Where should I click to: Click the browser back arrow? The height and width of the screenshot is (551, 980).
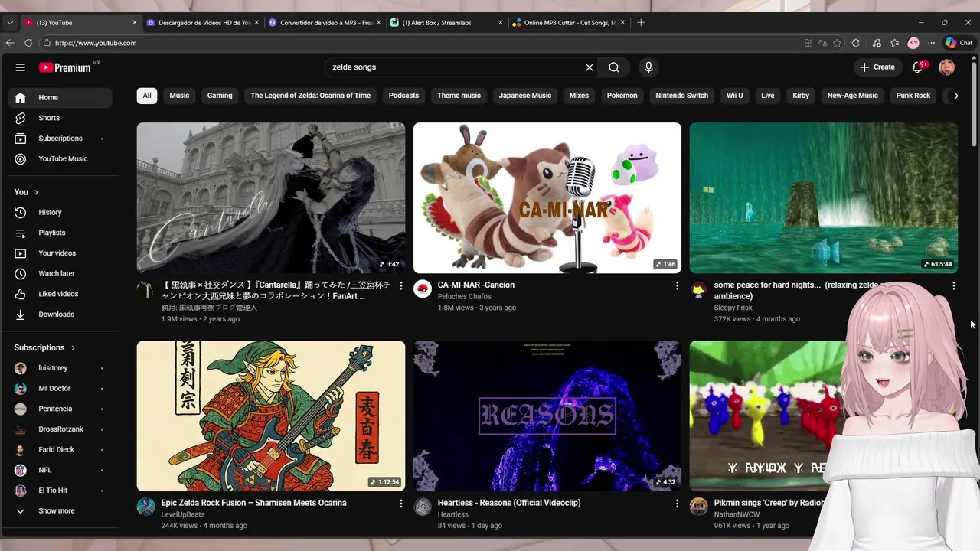click(x=11, y=43)
